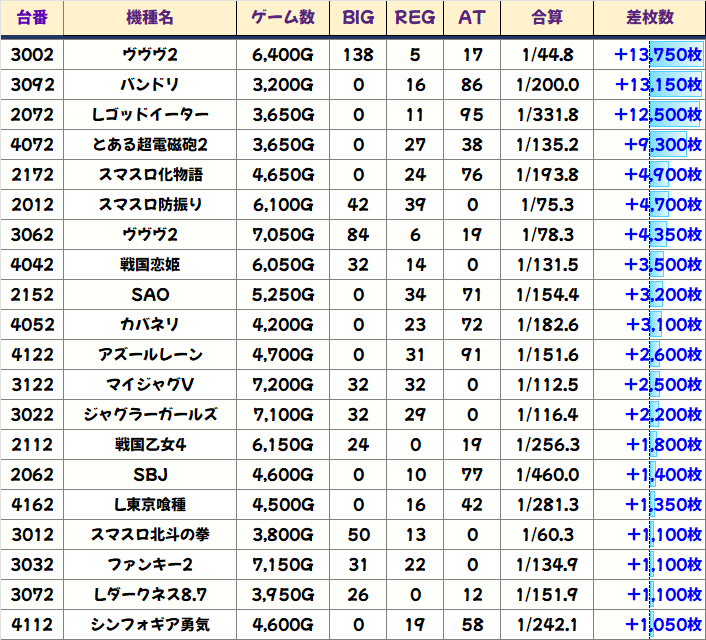Select the シンフォギア勇気 machine name

tap(153, 625)
